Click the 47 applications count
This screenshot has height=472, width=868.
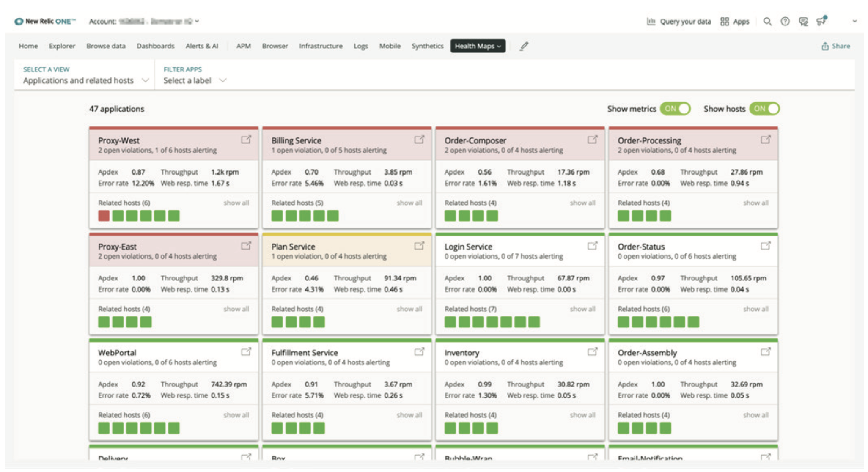pyautogui.click(x=116, y=109)
